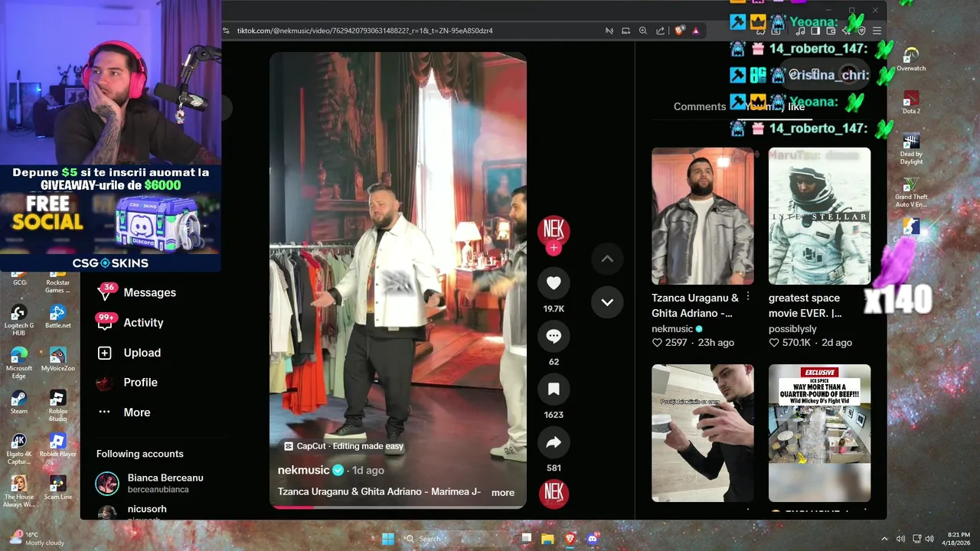Open the Microsoft Edge desktop shortcut
The width and height of the screenshot is (980, 551).
coord(19,364)
